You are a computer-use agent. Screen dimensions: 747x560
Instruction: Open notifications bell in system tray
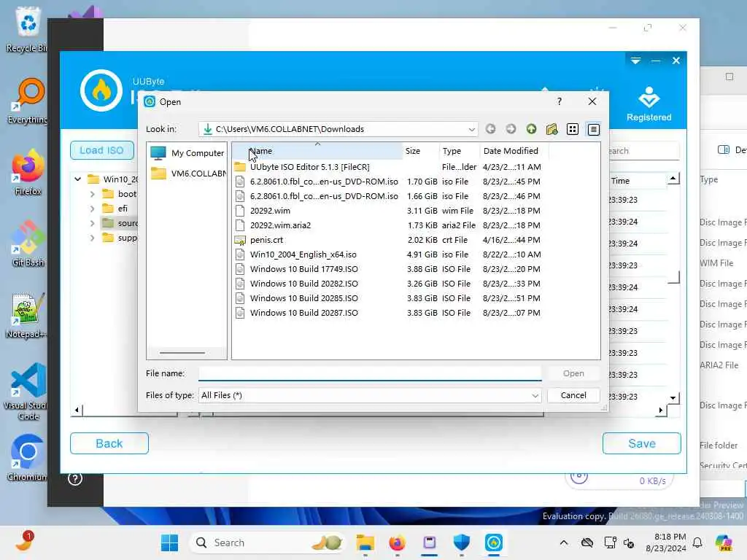pos(697,542)
